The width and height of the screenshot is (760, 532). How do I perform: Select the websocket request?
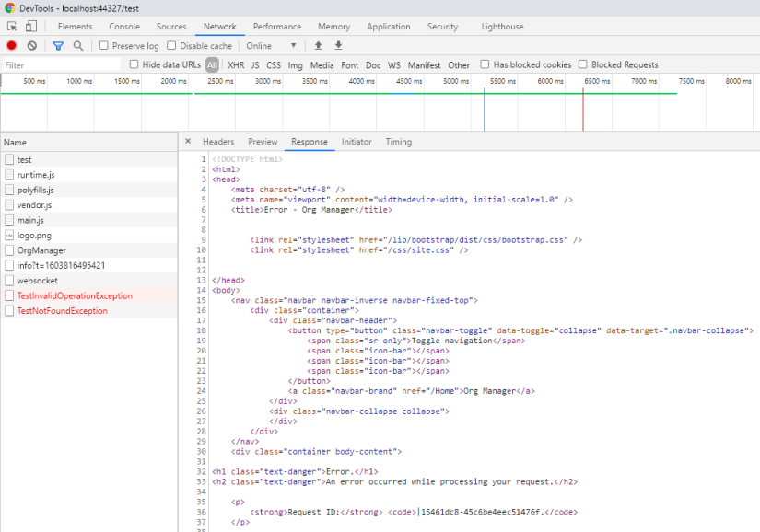tap(89, 281)
